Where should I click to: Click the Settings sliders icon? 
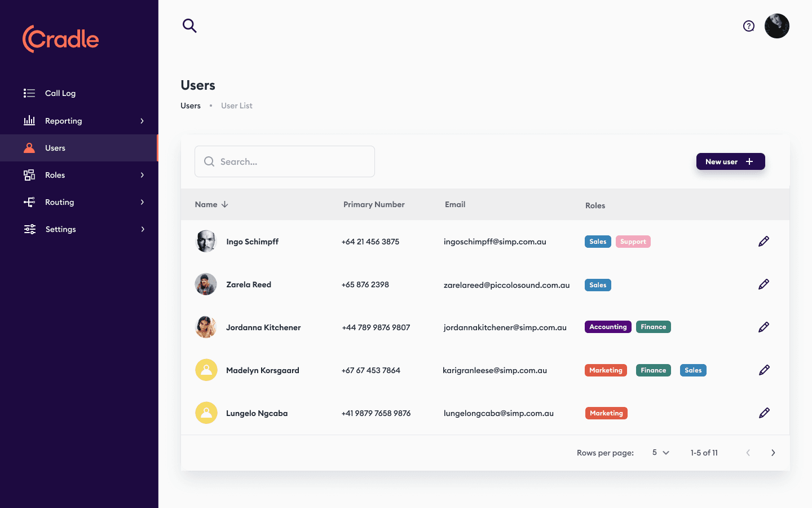(x=29, y=229)
